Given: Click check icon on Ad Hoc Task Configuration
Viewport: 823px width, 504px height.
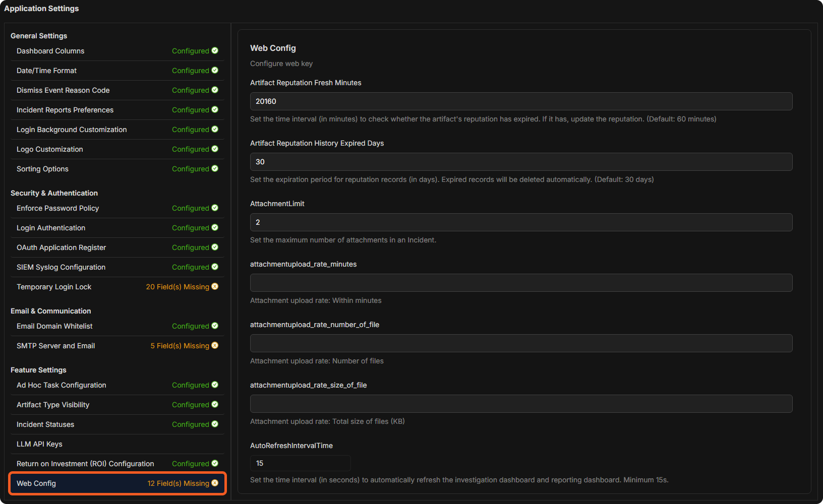Looking at the screenshot, I should 215,385.
